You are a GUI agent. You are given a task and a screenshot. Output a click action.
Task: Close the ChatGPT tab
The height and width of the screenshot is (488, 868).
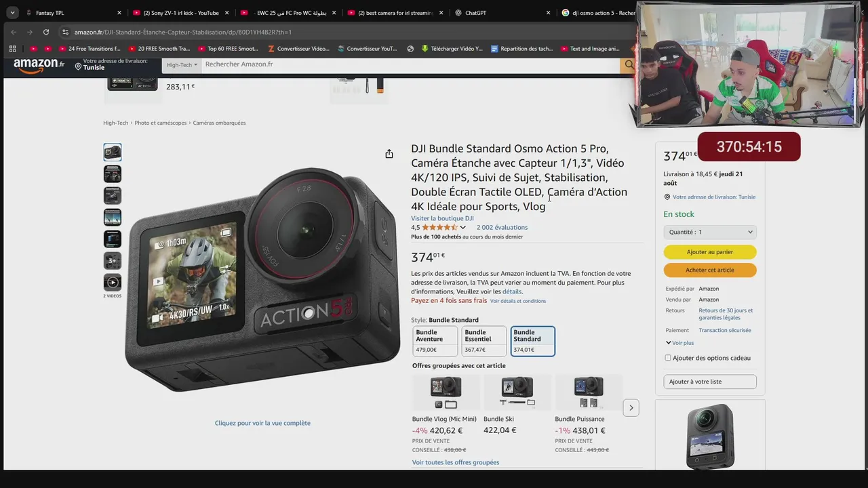(549, 13)
